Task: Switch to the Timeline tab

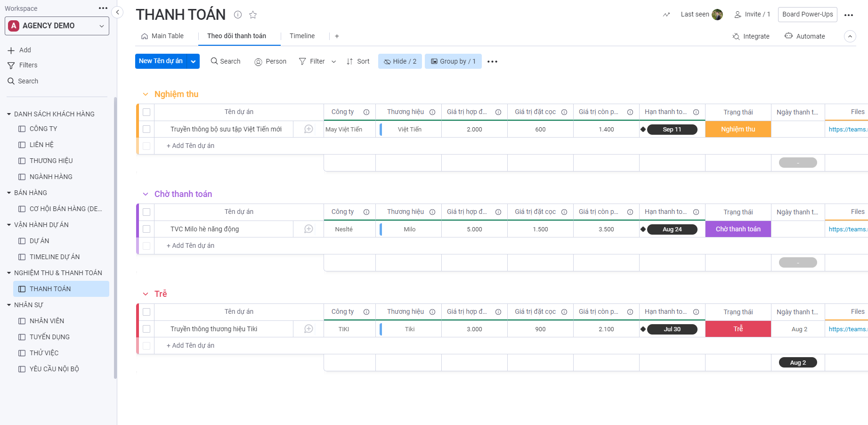Action: [x=302, y=36]
